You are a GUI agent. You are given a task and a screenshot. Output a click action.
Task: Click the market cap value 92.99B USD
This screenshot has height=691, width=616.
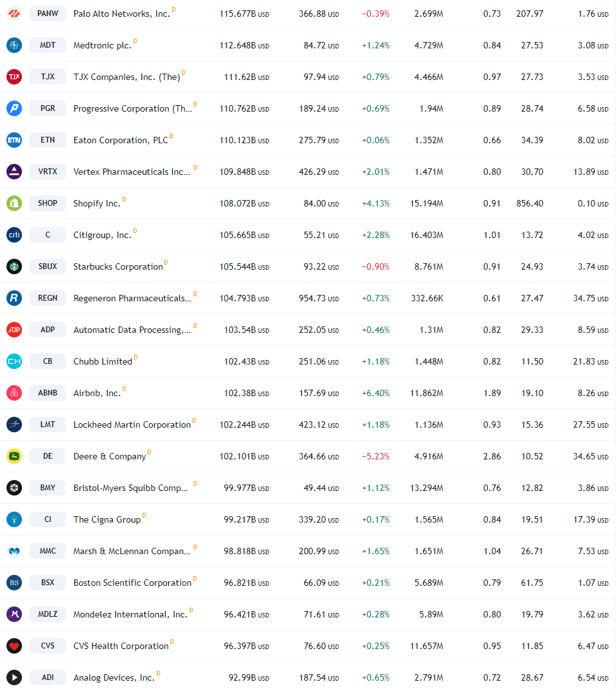coord(248,678)
